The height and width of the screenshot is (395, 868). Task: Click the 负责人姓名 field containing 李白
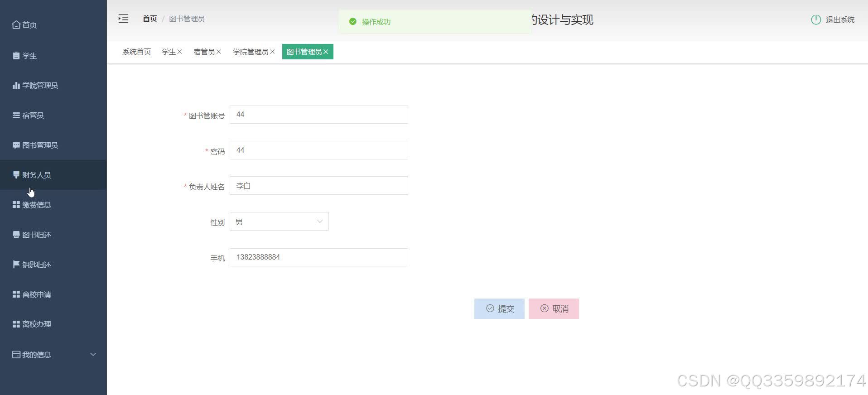click(x=319, y=186)
